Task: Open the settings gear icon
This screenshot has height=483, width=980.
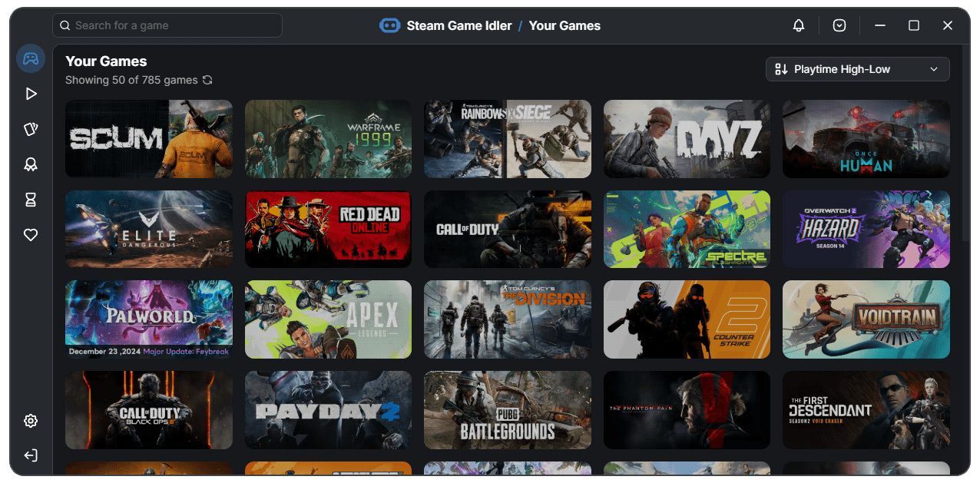Action: point(31,421)
